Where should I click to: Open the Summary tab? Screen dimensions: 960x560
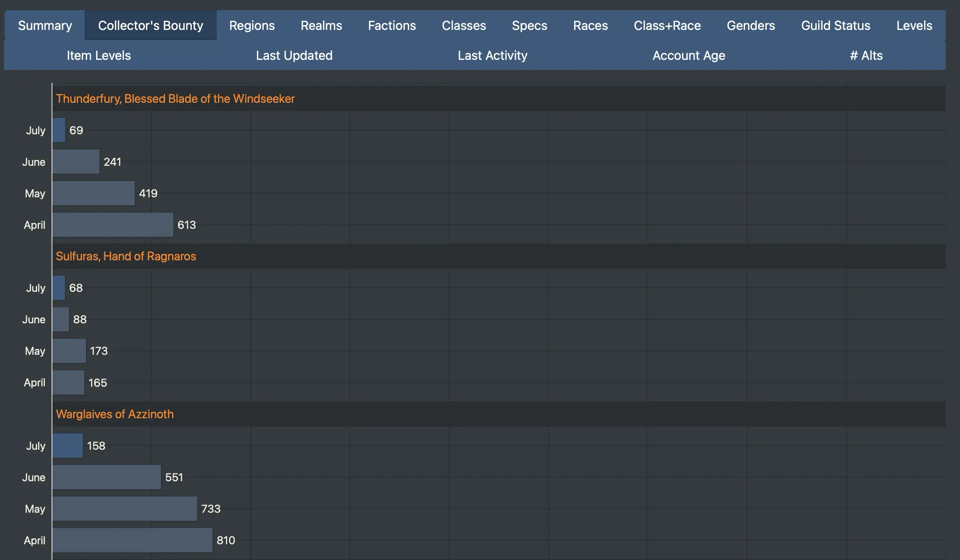[45, 26]
